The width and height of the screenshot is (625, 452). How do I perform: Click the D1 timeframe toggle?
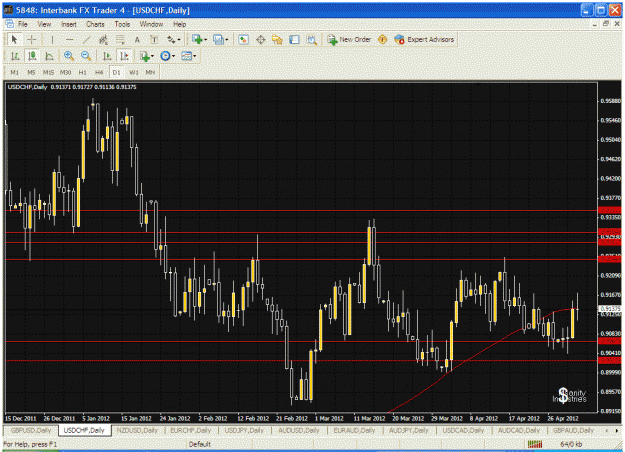[x=116, y=73]
